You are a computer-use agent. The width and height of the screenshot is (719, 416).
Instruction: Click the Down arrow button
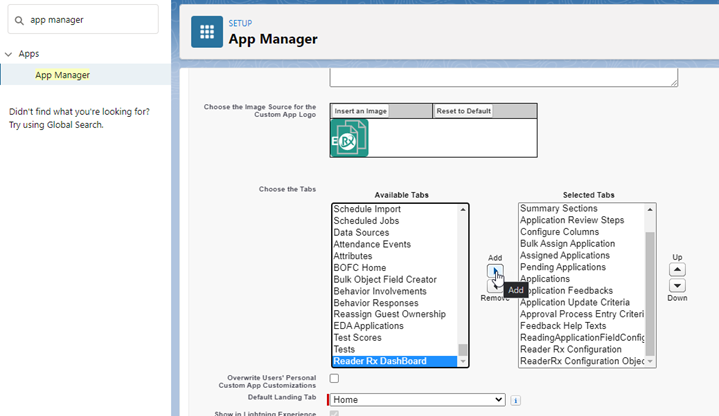677,286
